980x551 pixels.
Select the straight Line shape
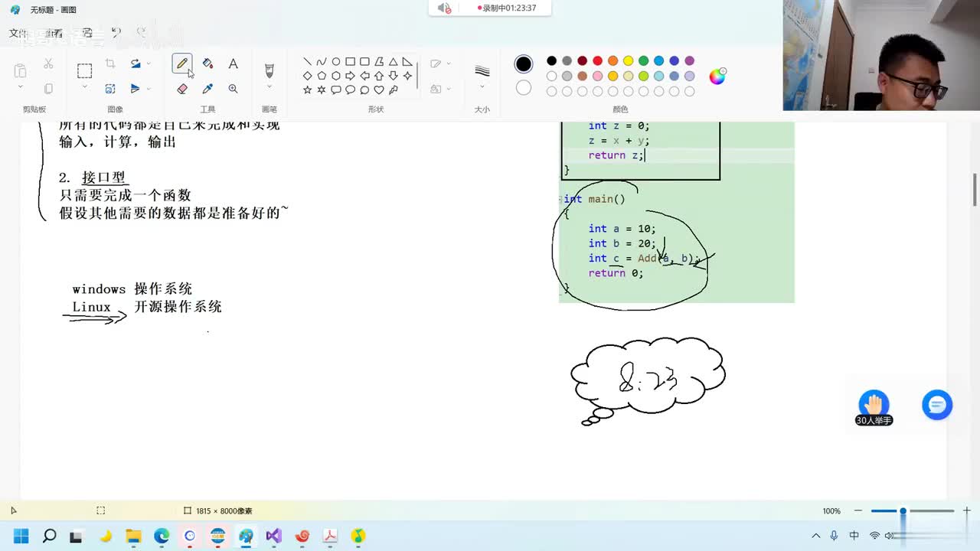[307, 62]
